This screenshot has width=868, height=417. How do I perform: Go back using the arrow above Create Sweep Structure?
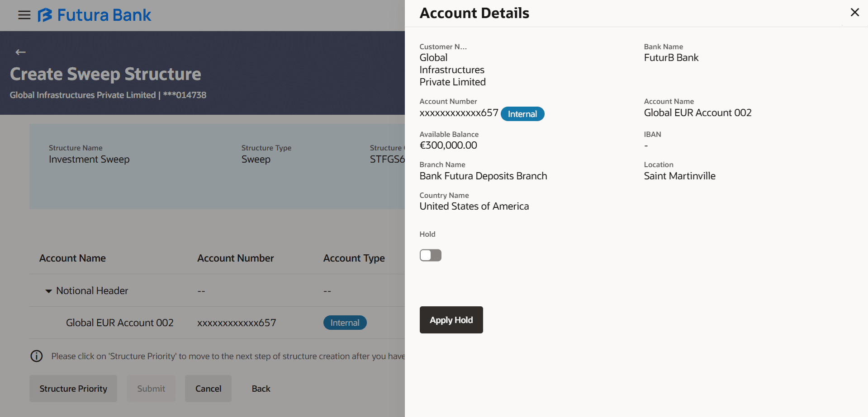20,52
